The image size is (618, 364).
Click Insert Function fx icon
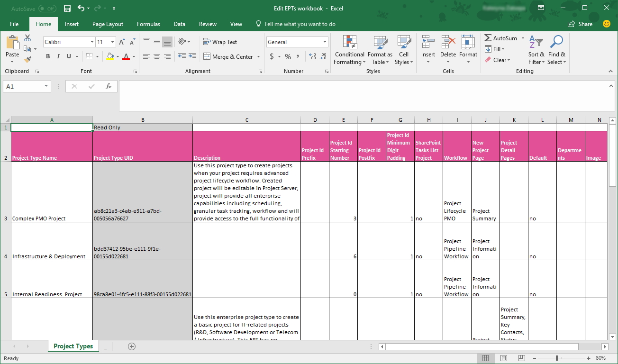(109, 86)
